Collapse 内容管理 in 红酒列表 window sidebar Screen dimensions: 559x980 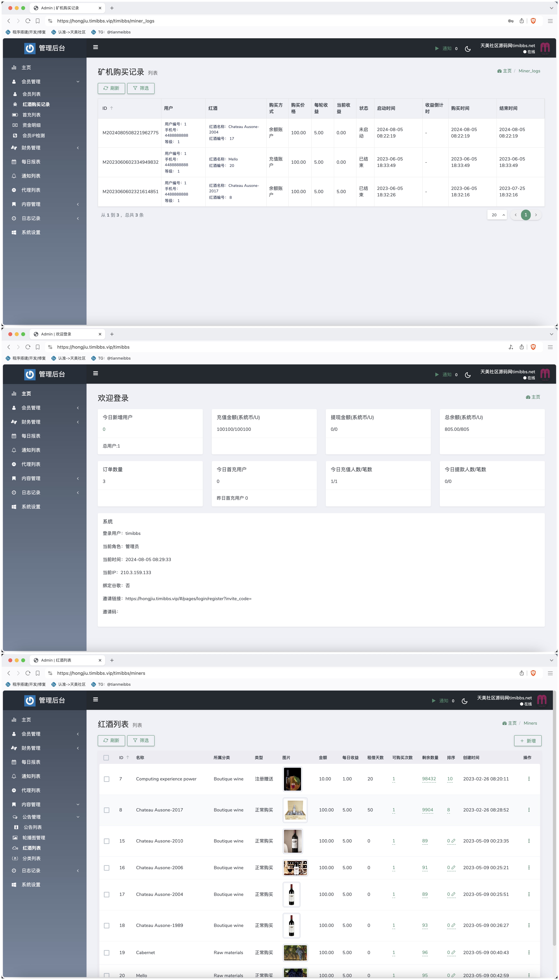click(45, 804)
